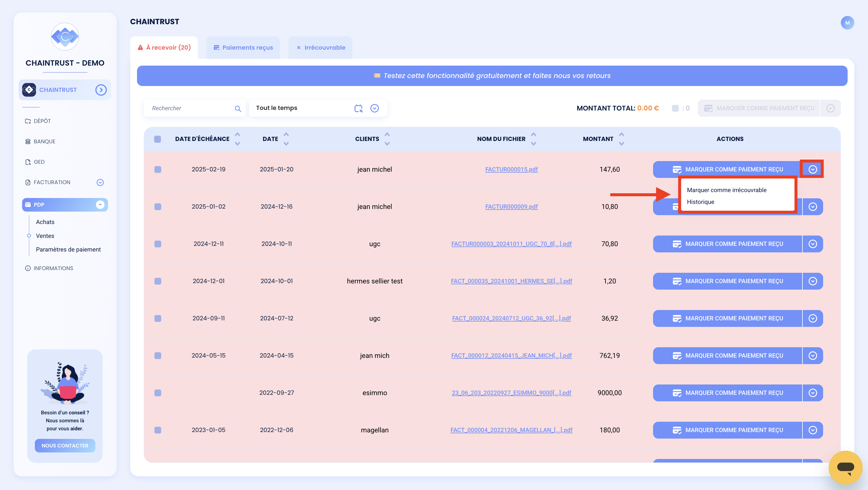Switch to the À recevoir (20) tab

pos(164,48)
